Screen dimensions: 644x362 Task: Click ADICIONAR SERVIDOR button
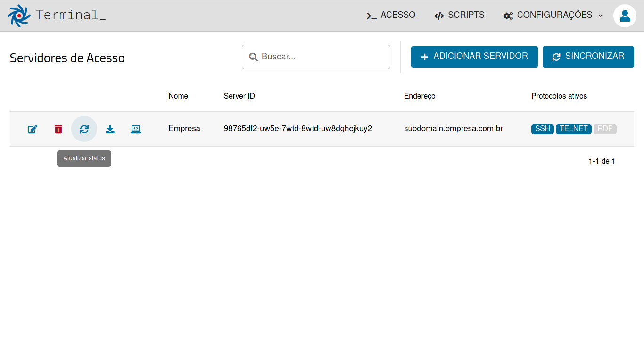tap(474, 57)
